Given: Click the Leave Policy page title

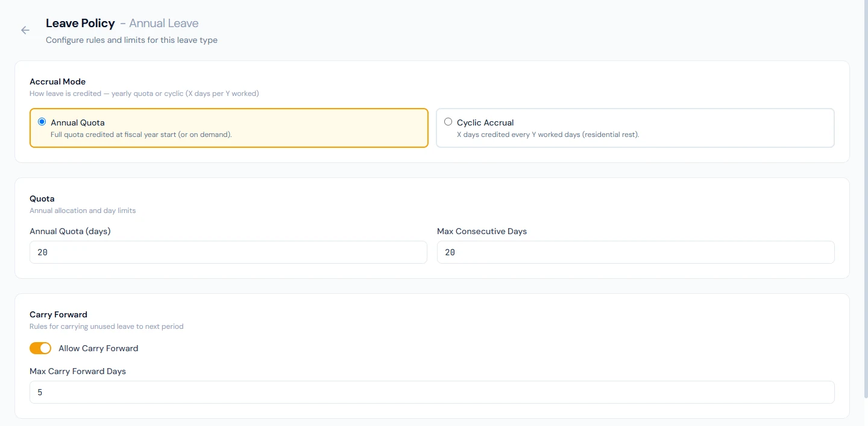Looking at the screenshot, I should (80, 24).
